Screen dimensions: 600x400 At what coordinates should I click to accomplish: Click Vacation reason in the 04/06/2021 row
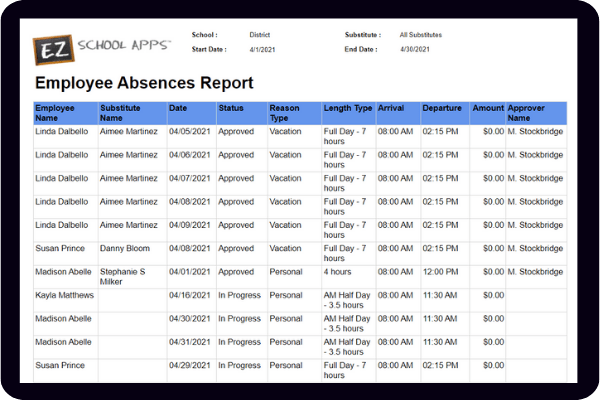click(285, 155)
